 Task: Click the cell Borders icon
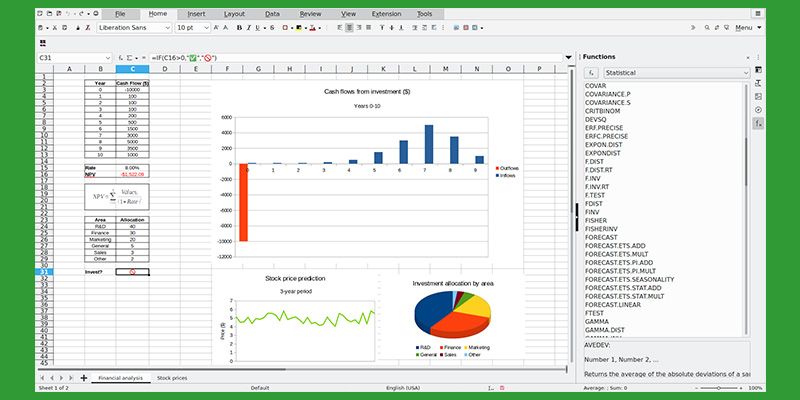[x=285, y=28]
